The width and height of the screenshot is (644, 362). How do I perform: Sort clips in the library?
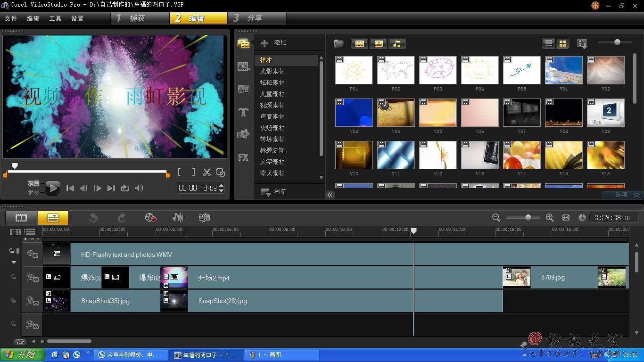click(582, 43)
